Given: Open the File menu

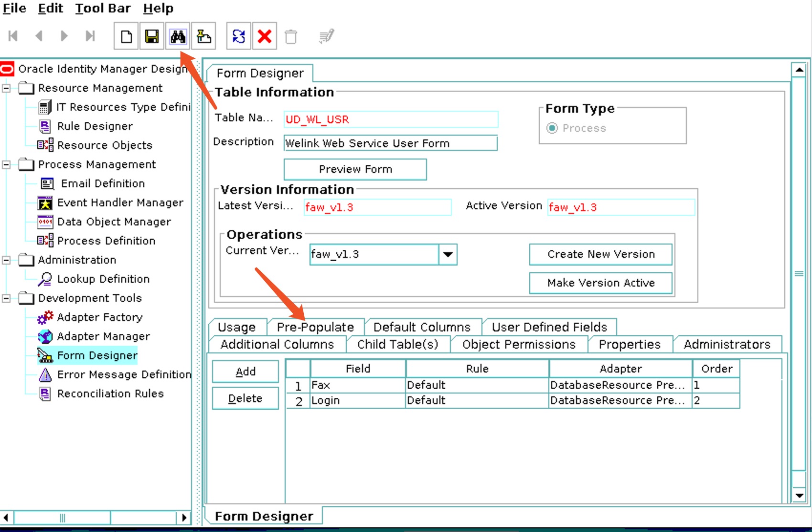Looking at the screenshot, I should coord(14,8).
